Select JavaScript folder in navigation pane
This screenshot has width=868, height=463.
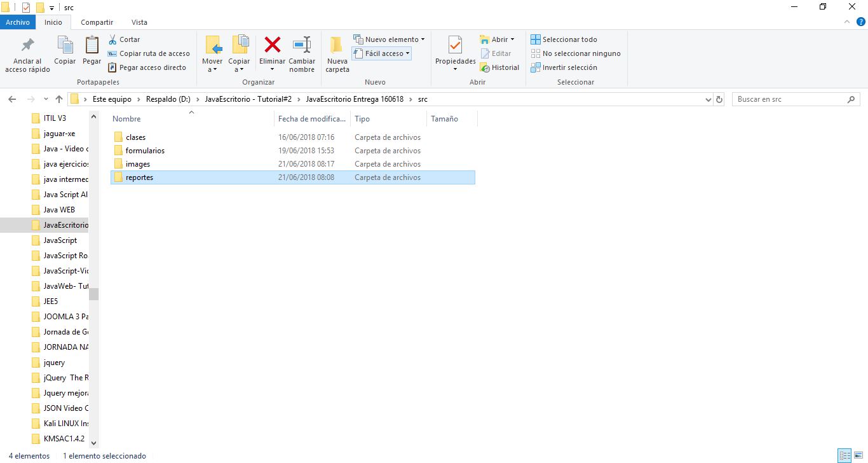60,240
